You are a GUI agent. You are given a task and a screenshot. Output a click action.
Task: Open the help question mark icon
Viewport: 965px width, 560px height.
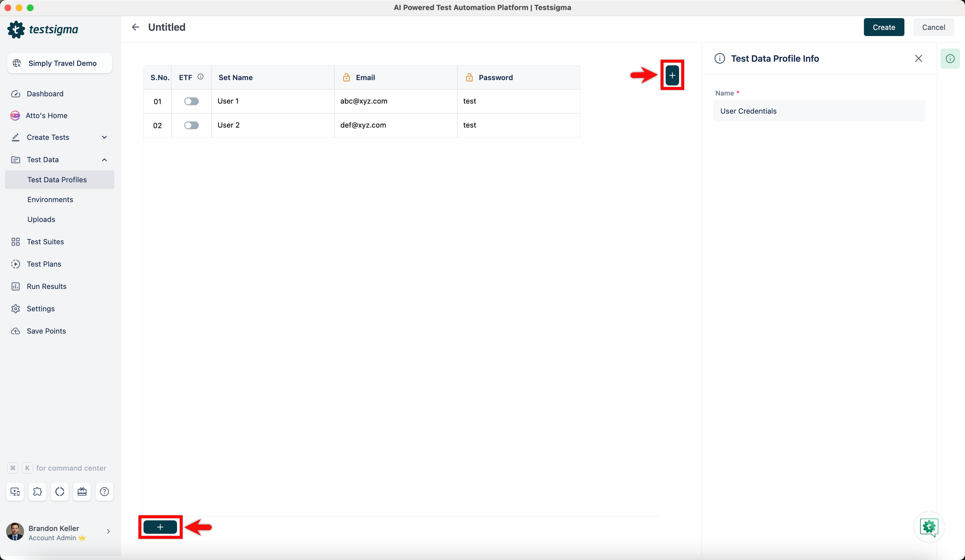pyautogui.click(x=104, y=492)
